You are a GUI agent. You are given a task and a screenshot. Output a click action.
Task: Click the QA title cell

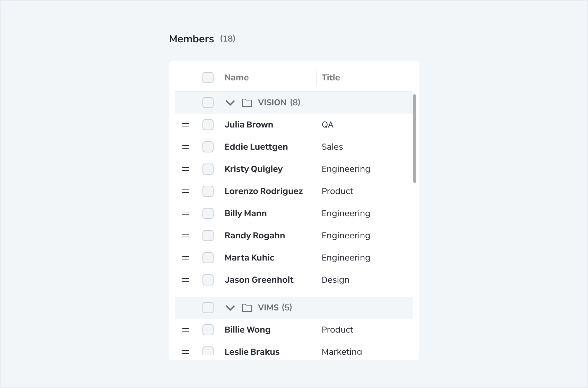click(x=328, y=125)
